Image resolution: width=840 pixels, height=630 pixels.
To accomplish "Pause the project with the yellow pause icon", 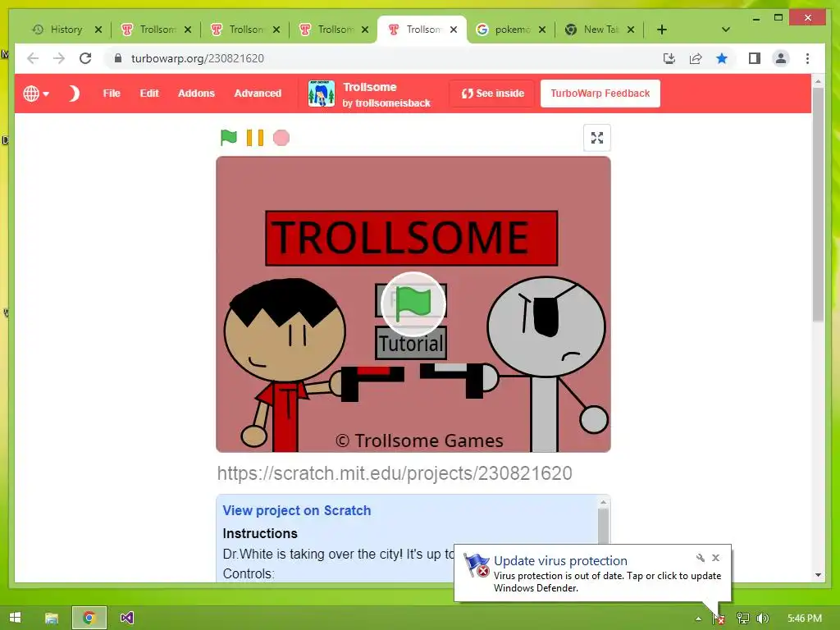I will 254,138.
